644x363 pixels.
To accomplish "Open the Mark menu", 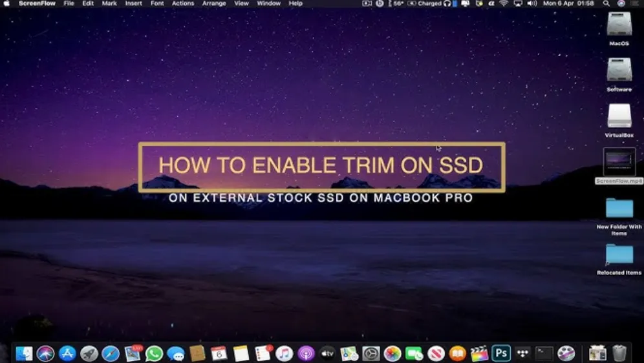I will click(109, 3).
